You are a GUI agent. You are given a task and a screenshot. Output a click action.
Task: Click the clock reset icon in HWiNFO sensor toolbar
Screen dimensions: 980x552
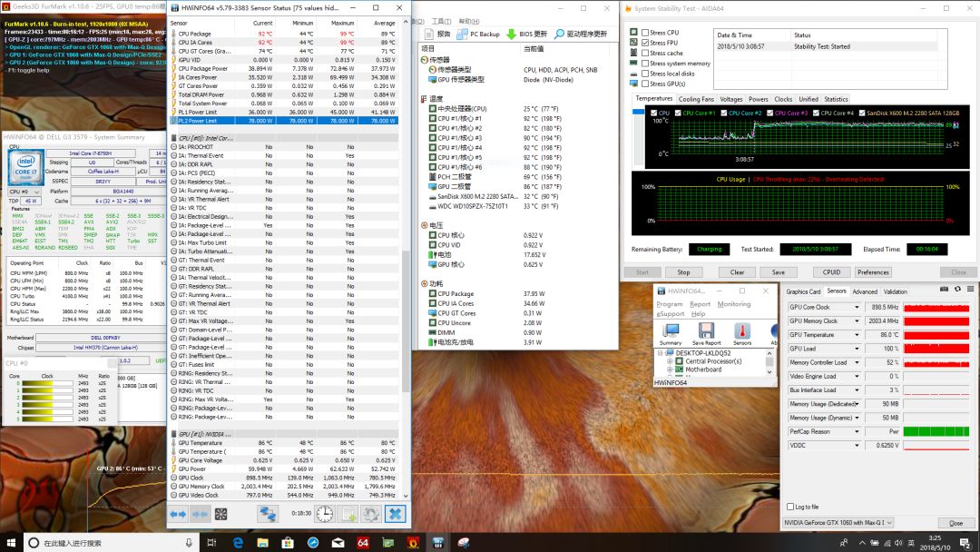(324, 514)
